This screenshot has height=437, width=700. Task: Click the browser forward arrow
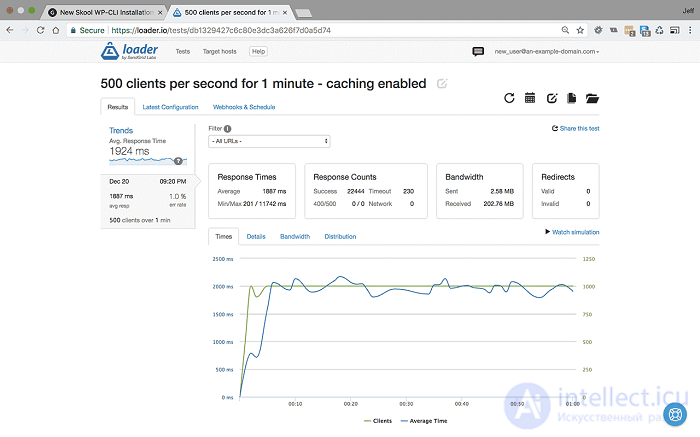click(x=25, y=30)
